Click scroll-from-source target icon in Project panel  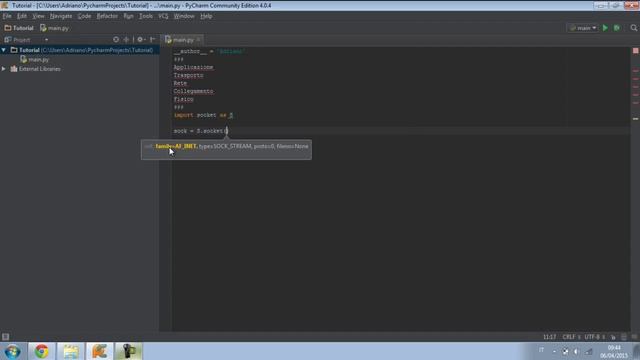[116, 40]
